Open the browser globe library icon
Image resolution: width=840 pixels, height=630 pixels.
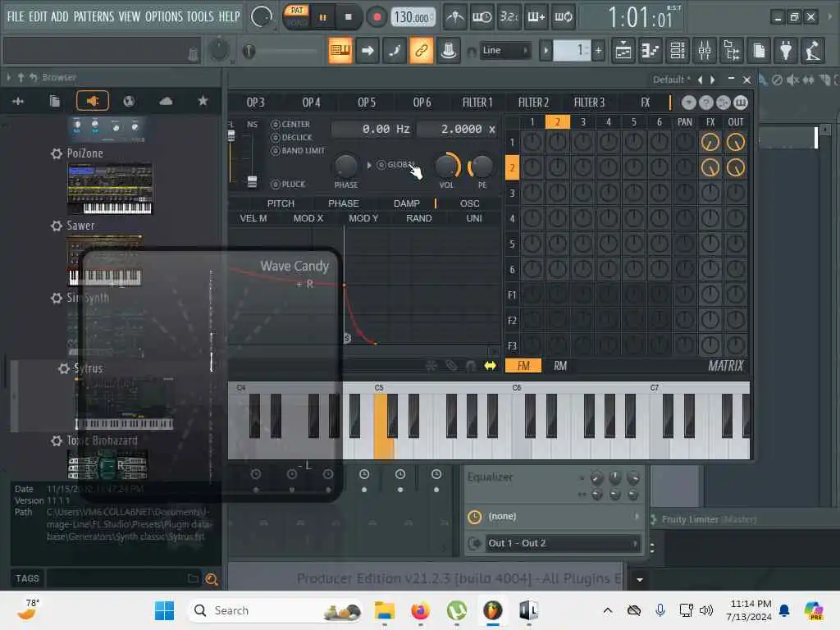click(129, 101)
